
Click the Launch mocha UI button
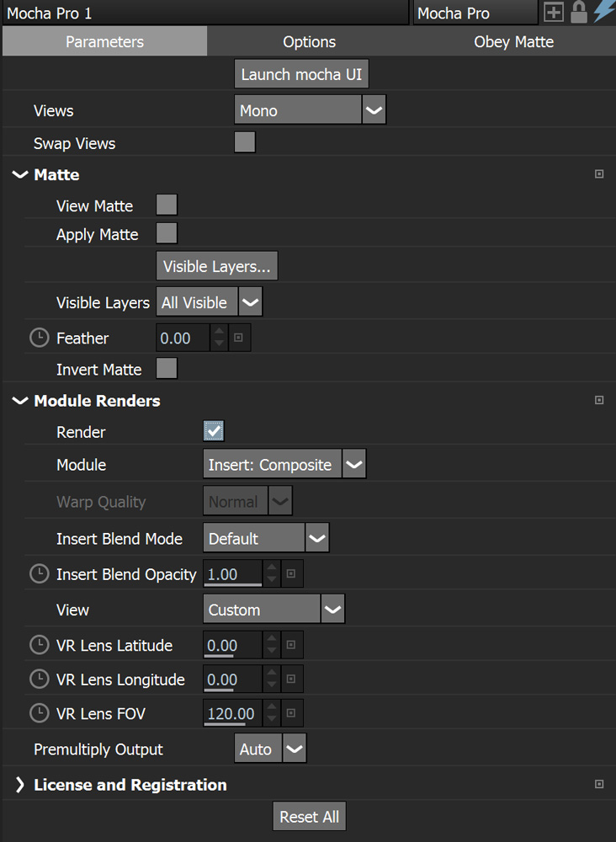click(x=301, y=74)
